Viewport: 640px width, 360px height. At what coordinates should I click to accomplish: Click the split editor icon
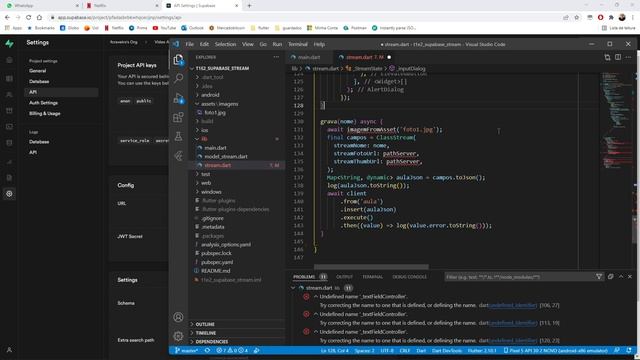[618, 57]
